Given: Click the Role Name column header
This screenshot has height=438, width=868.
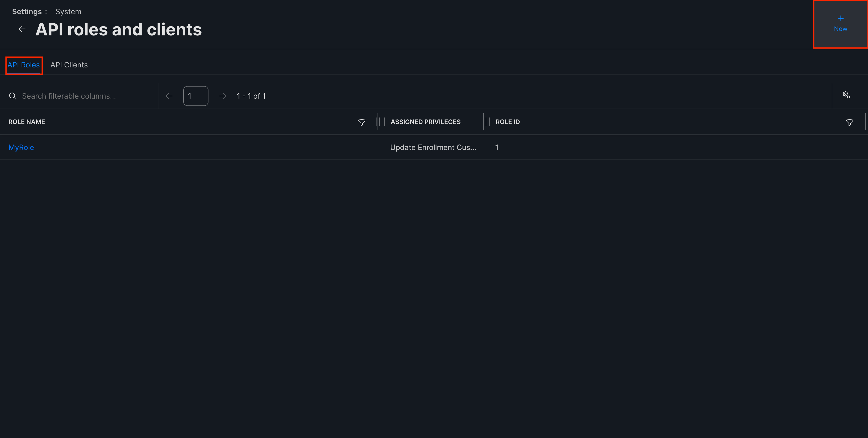Looking at the screenshot, I should tap(27, 122).
